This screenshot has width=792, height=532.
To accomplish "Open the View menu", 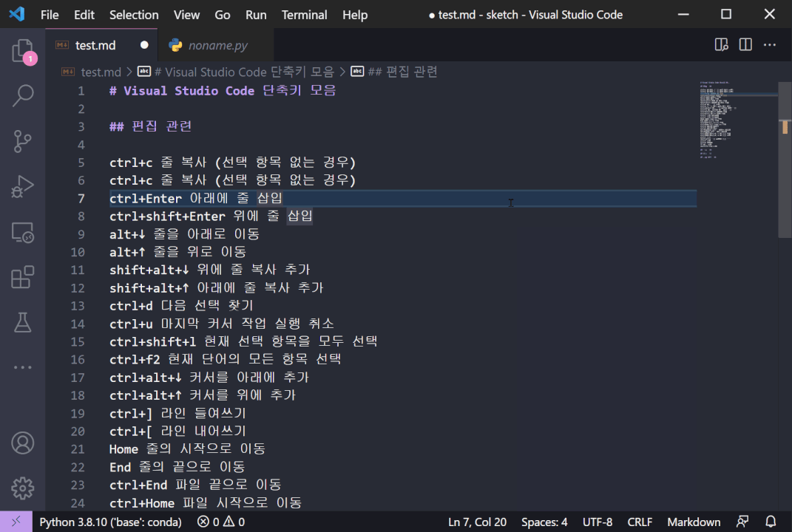I will 186,15.
